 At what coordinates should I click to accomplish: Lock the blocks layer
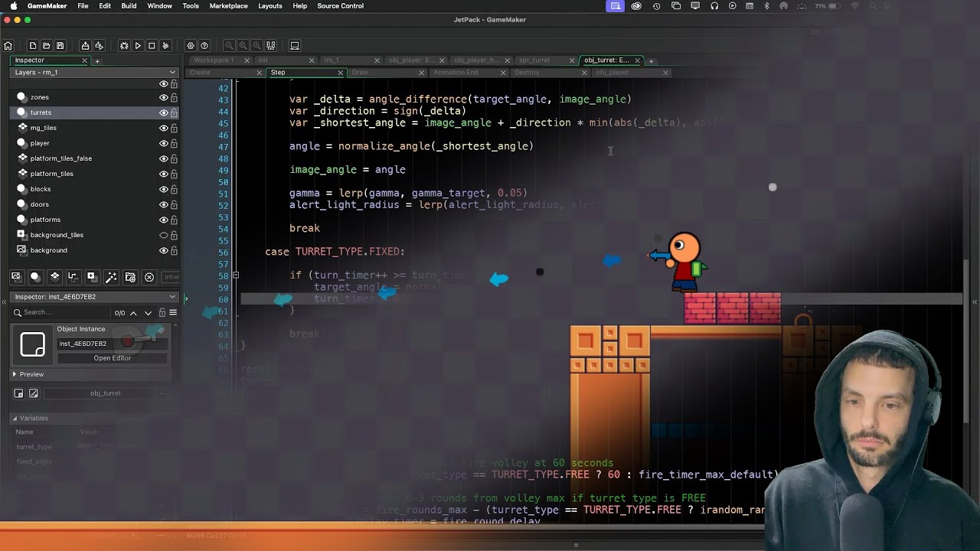[x=174, y=189]
